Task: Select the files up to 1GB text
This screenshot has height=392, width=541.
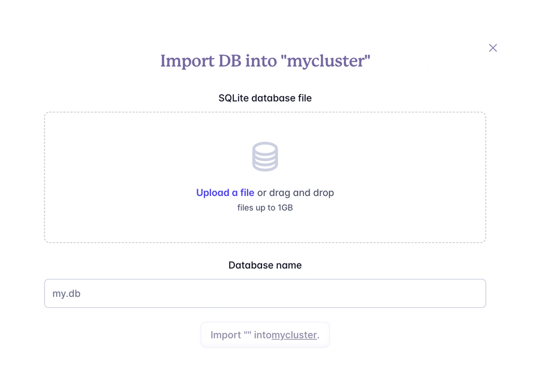Action: [264, 207]
